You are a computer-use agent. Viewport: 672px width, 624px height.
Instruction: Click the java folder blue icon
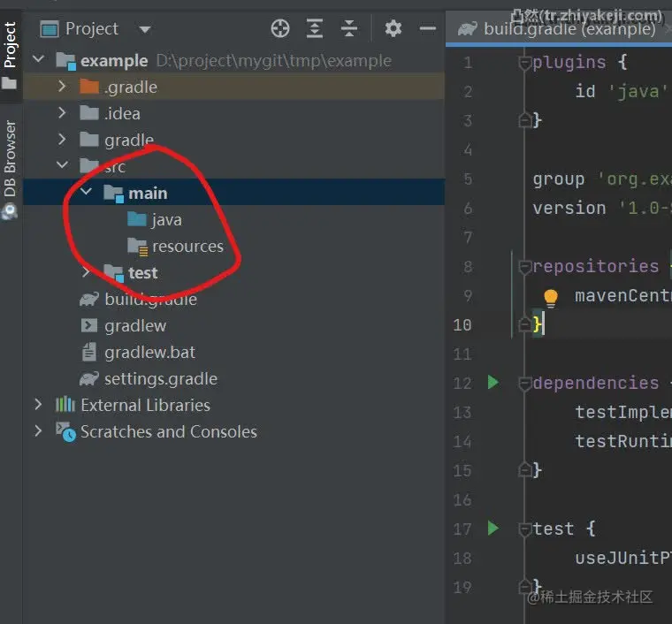(137, 219)
